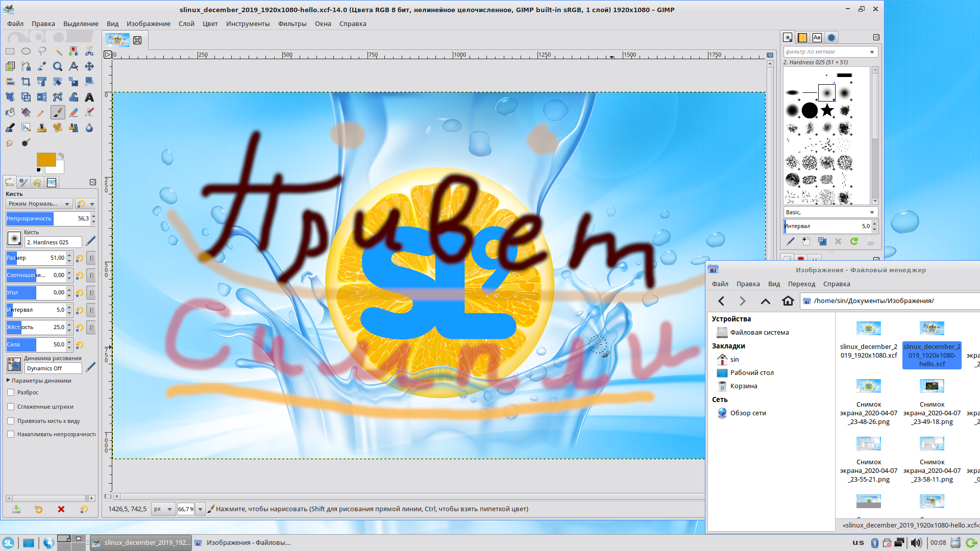Enable the Разброс checkbox

click(11, 392)
